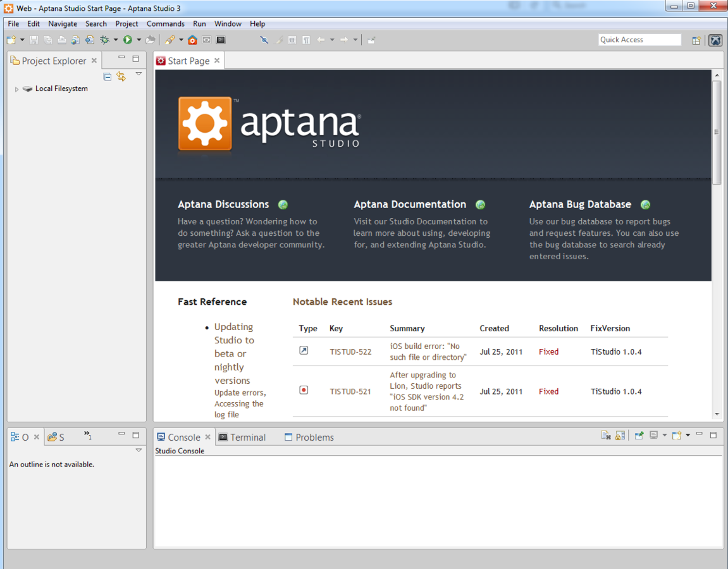
Task: Click globe icon beside Aptana Discussions
Action: 283,205
